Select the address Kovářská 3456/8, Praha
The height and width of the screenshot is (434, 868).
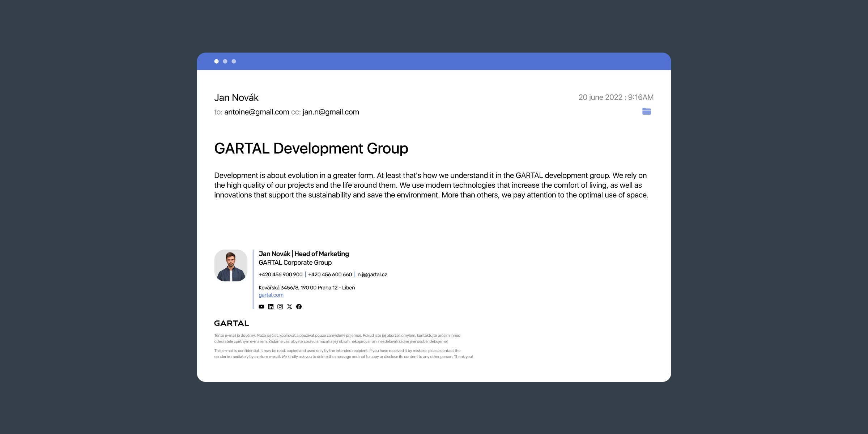tap(307, 288)
